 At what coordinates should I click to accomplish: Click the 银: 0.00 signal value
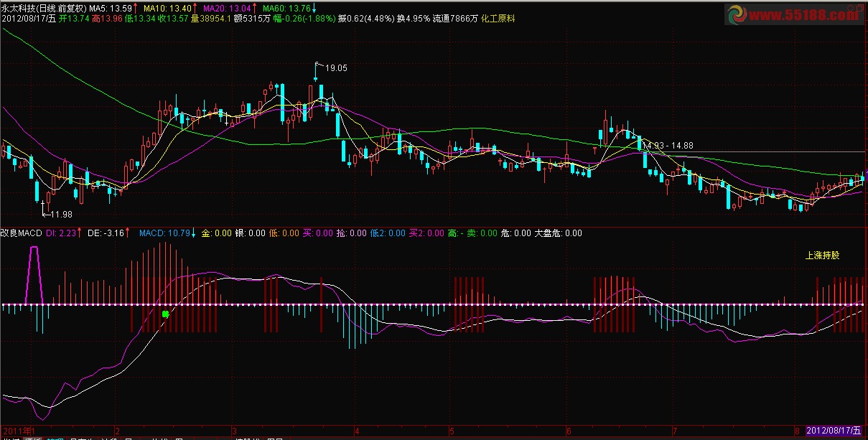(x=251, y=233)
